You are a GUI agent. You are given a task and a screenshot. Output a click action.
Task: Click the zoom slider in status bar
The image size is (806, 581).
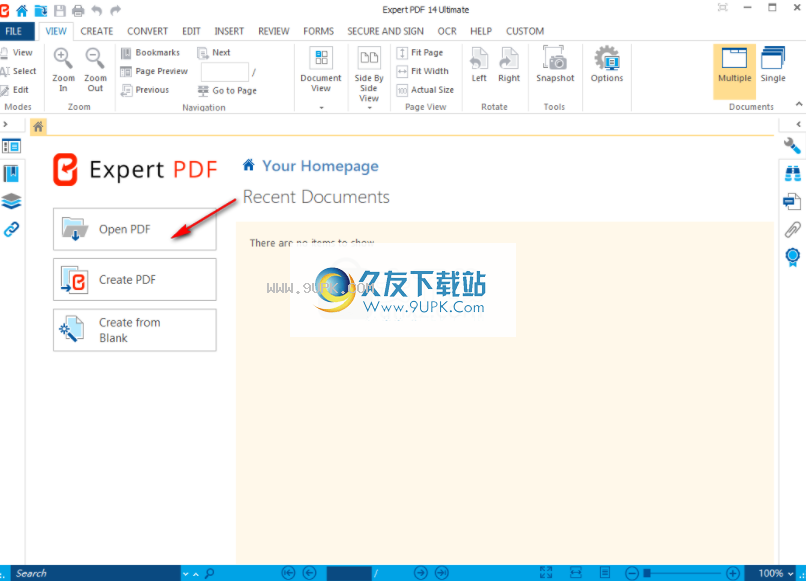pos(682,573)
